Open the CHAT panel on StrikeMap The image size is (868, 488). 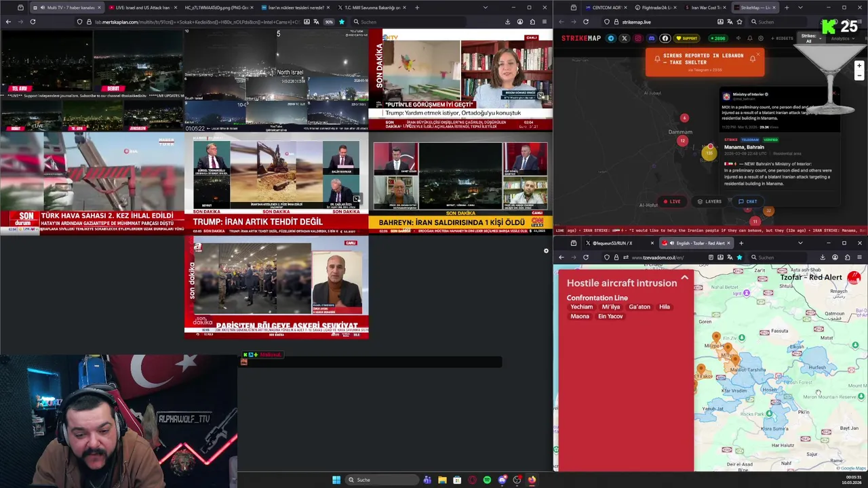[747, 201]
